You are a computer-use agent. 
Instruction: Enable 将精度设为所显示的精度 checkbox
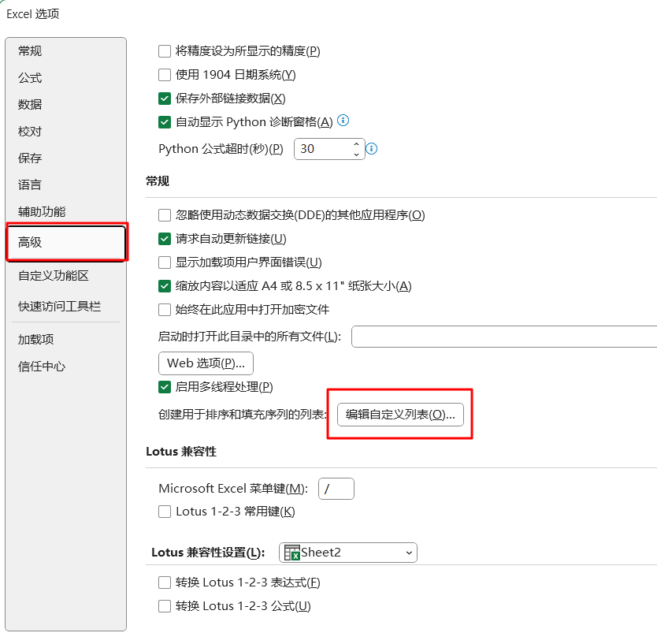click(x=165, y=51)
